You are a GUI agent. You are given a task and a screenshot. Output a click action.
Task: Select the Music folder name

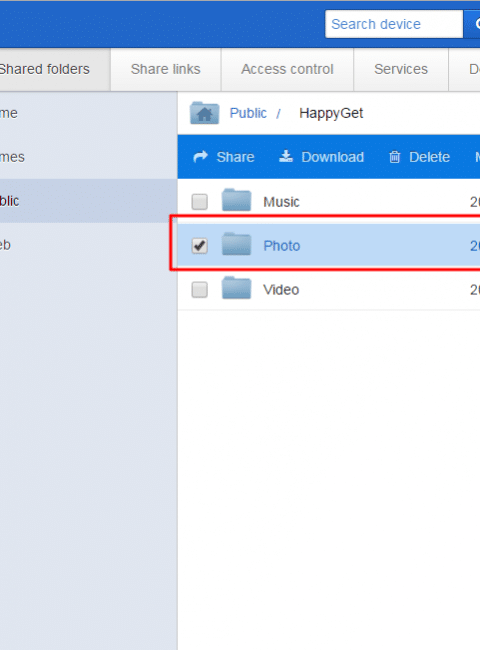tap(281, 202)
